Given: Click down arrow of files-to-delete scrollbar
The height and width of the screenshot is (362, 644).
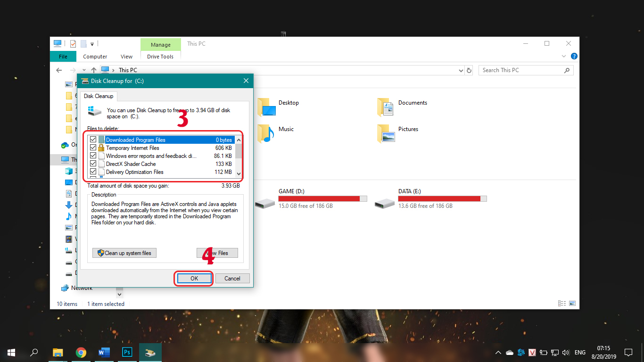Looking at the screenshot, I should (x=239, y=174).
